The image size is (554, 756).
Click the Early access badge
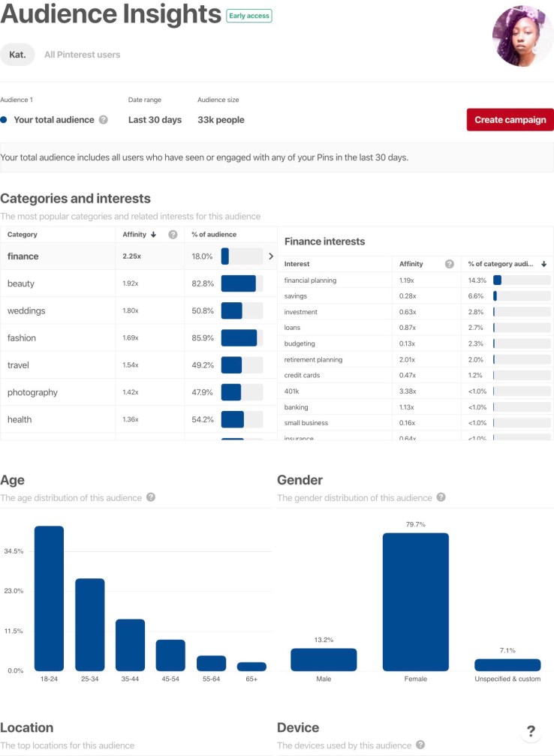click(x=249, y=16)
